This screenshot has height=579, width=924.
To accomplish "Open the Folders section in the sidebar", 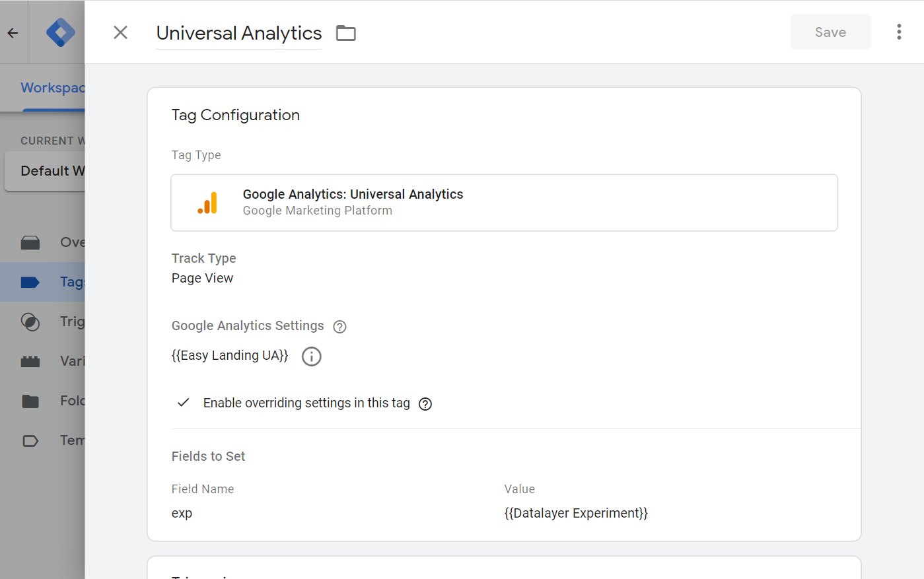I will (42, 401).
